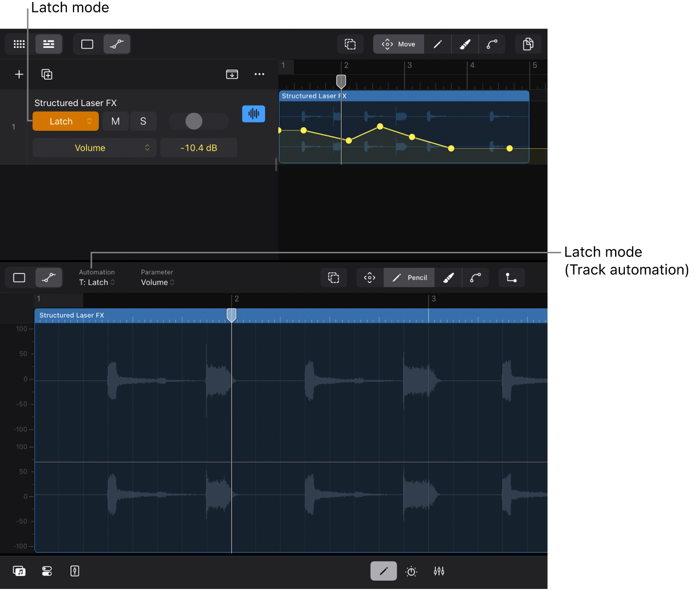700x590 pixels.
Task: Change the T: Latch automation mode in editor
Action: [x=97, y=282]
